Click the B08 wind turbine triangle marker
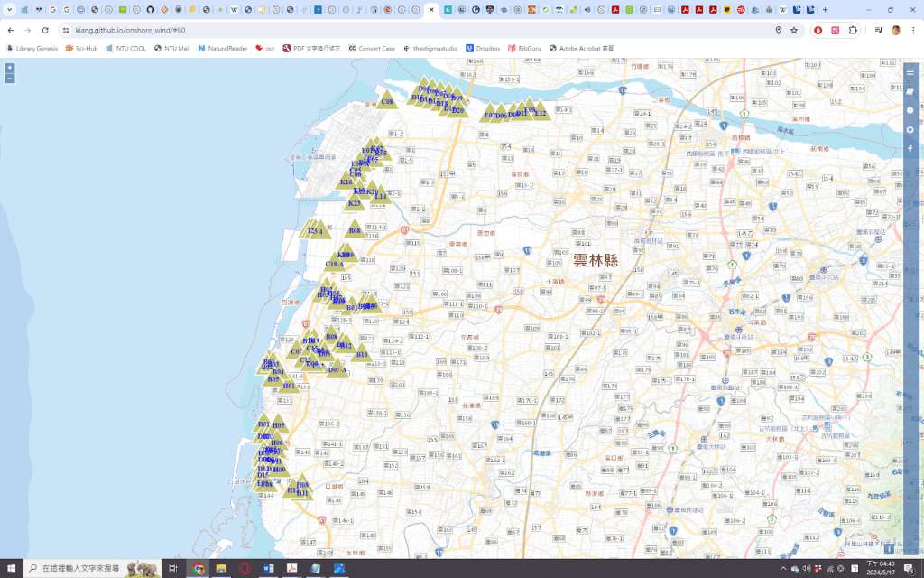Viewport: 924px width, 578px height. point(355,230)
